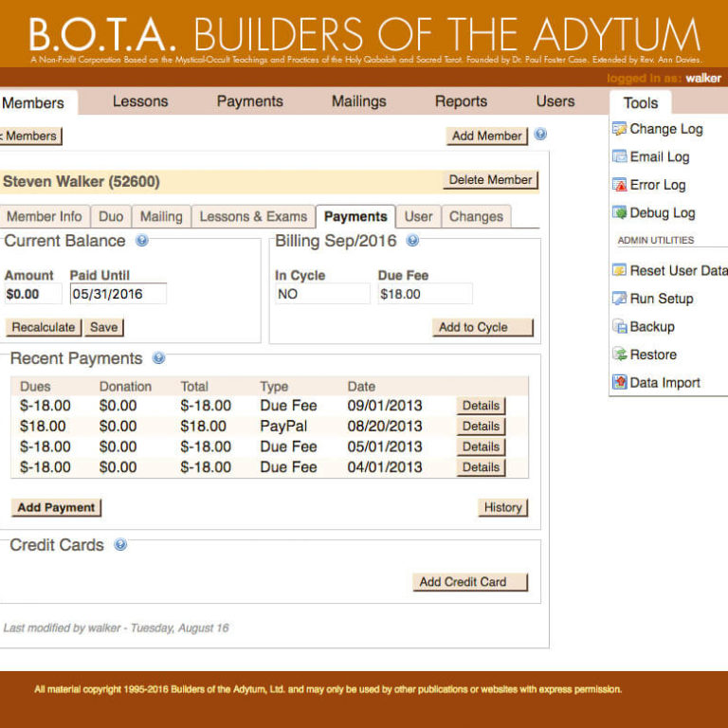Select the member Payments sub-tab
The height and width of the screenshot is (728, 728).
pos(355,216)
